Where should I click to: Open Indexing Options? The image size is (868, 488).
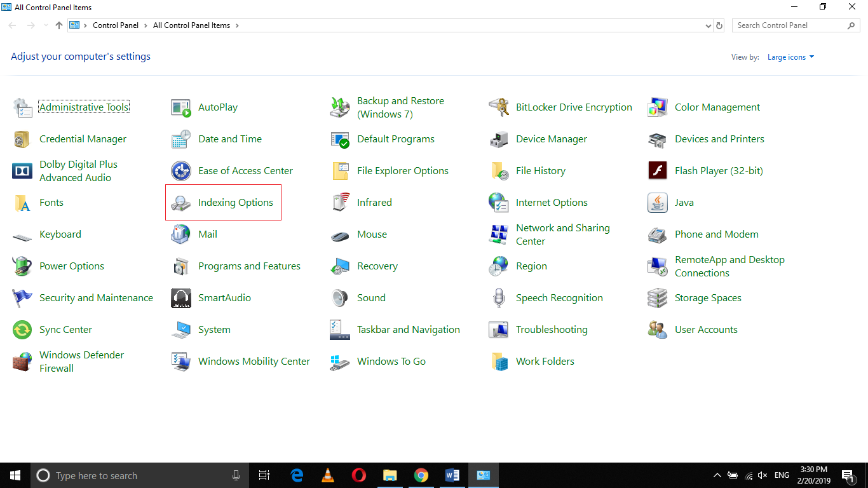235,202
